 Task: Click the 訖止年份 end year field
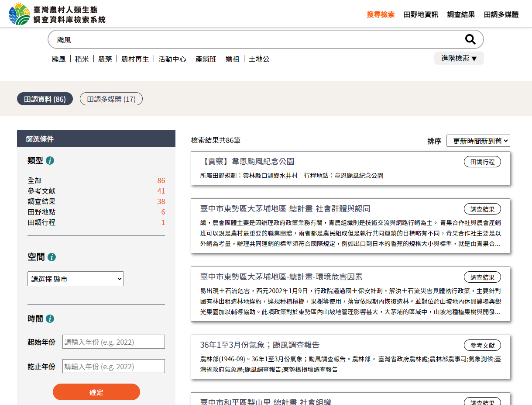coord(113,366)
